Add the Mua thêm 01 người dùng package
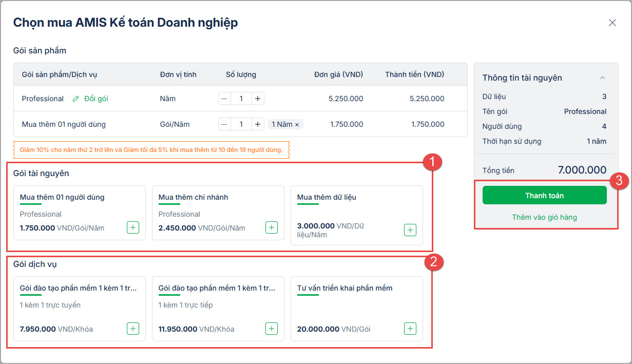 (133, 227)
